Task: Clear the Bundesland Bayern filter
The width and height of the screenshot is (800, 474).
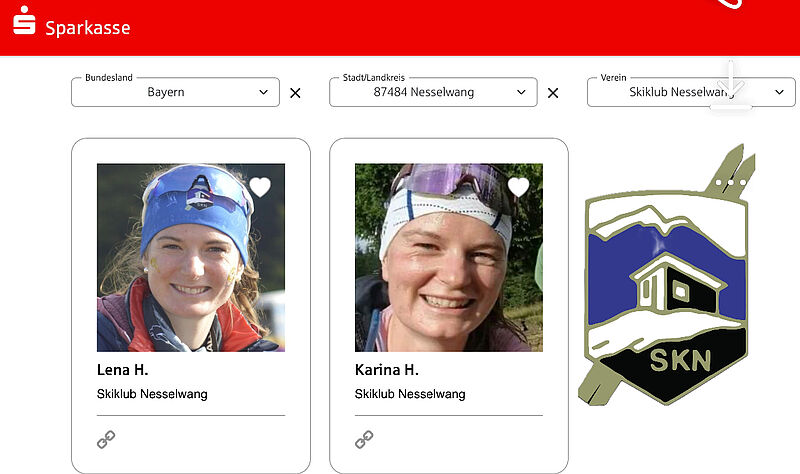Action: [295, 93]
